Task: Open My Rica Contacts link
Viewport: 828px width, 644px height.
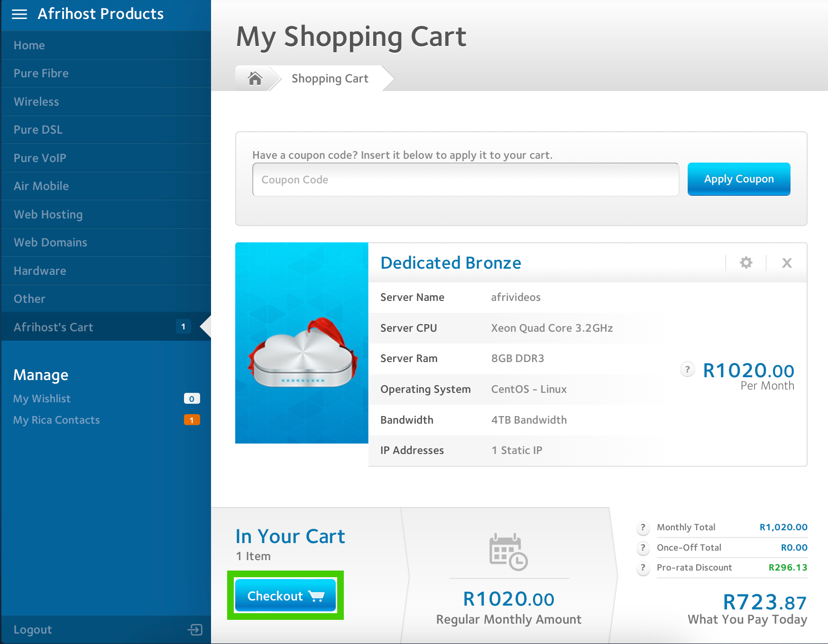Action: [56, 420]
